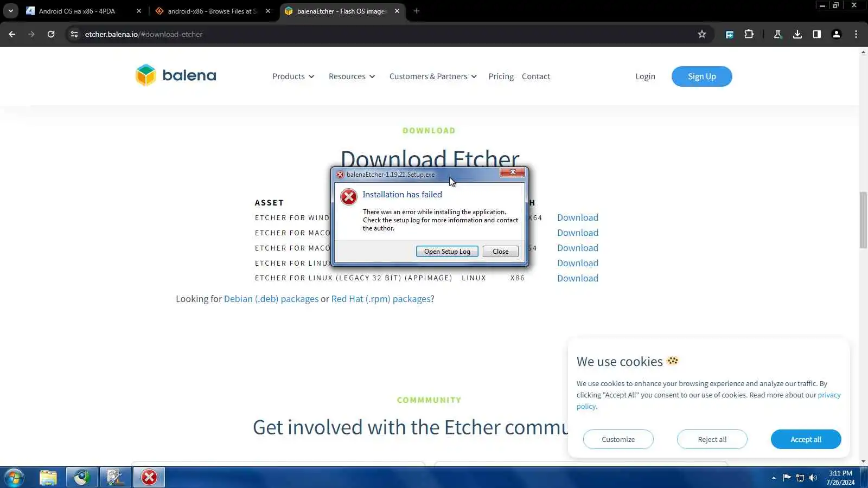Click the browser forward arrow
Image resolution: width=868 pixels, height=488 pixels.
[31, 34]
